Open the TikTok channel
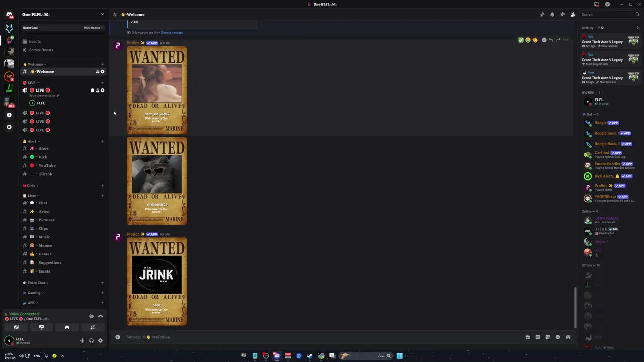The height and width of the screenshot is (362, 644). tap(63, 174)
